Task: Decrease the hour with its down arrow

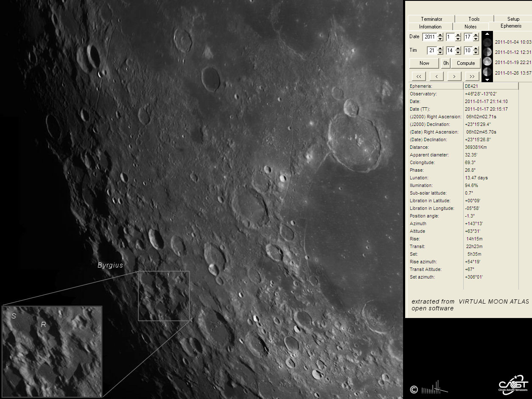Action: tap(440, 53)
